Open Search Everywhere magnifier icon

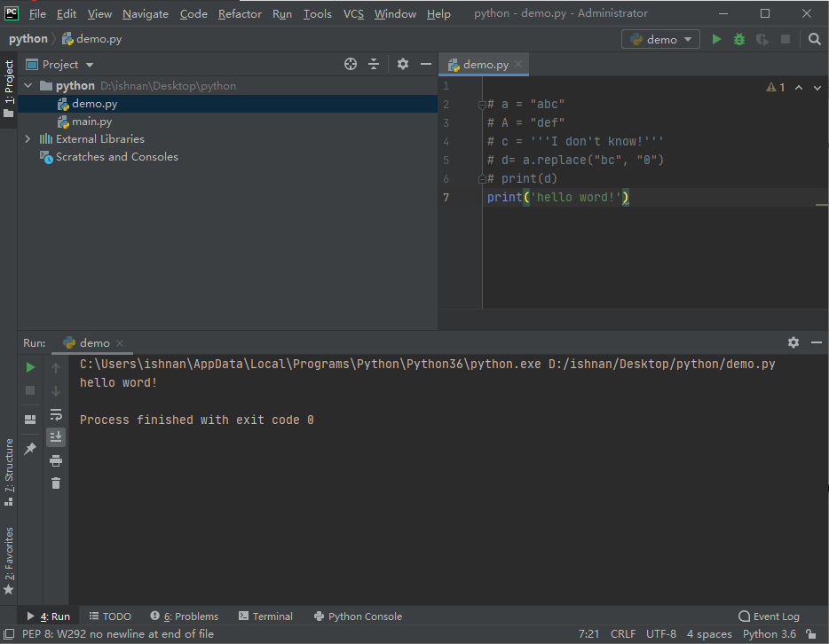click(x=814, y=39)
